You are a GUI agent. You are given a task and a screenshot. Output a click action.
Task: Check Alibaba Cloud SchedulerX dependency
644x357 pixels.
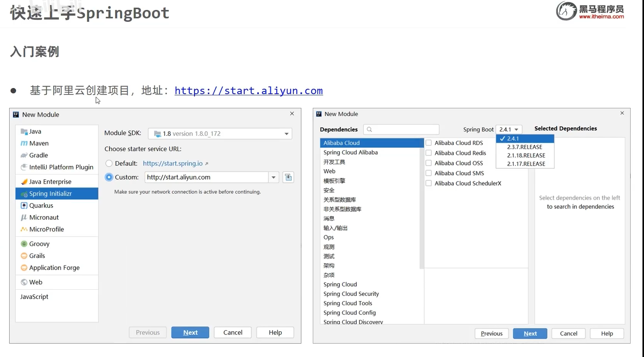[429, 183]
